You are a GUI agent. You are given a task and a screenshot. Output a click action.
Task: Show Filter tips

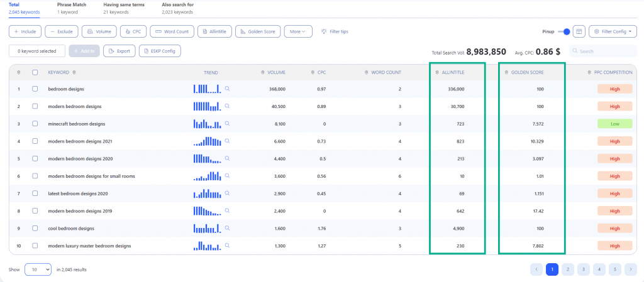point(335,31)
